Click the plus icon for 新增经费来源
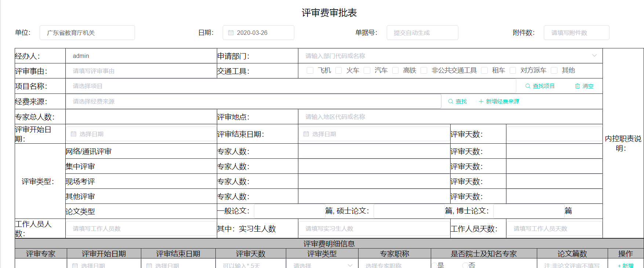The height and width of the screenshot is (268, 644). point(481,102)
